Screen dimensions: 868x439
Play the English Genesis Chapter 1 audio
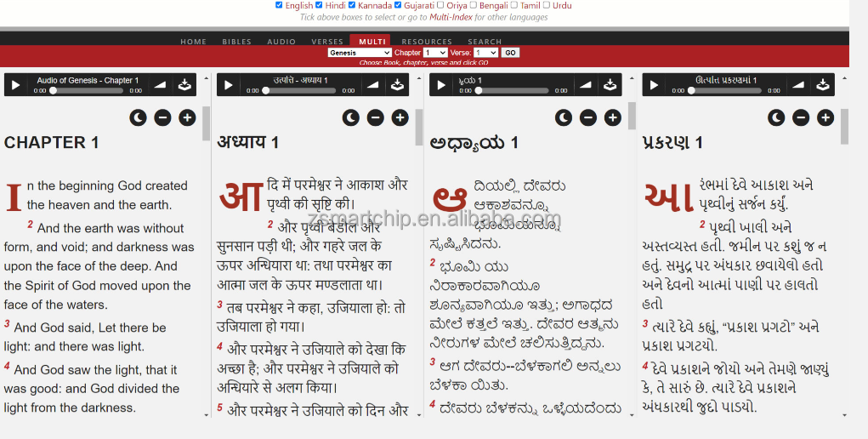click(15, 85)
